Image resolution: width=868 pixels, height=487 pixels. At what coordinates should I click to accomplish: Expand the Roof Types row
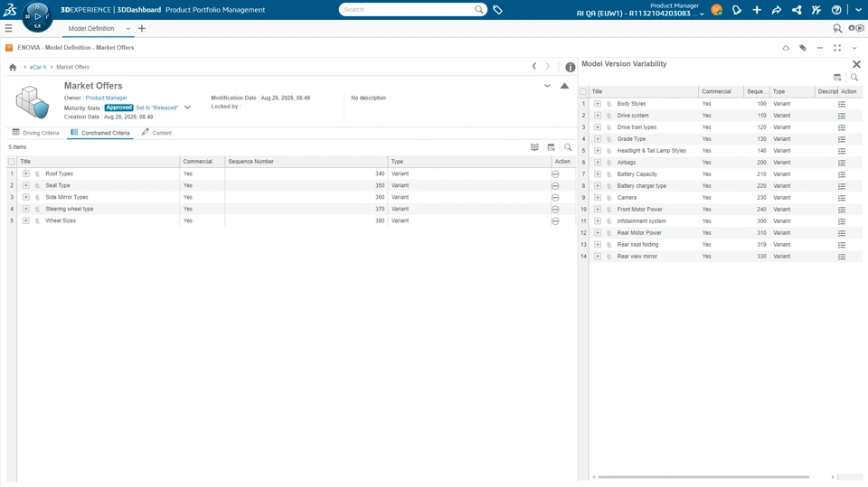(26, 173)
